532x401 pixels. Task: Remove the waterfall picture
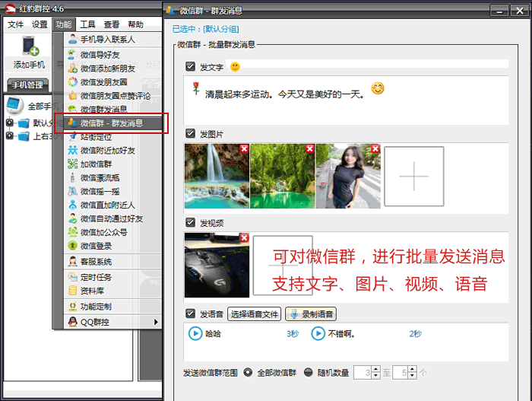[x=244, y=148]
